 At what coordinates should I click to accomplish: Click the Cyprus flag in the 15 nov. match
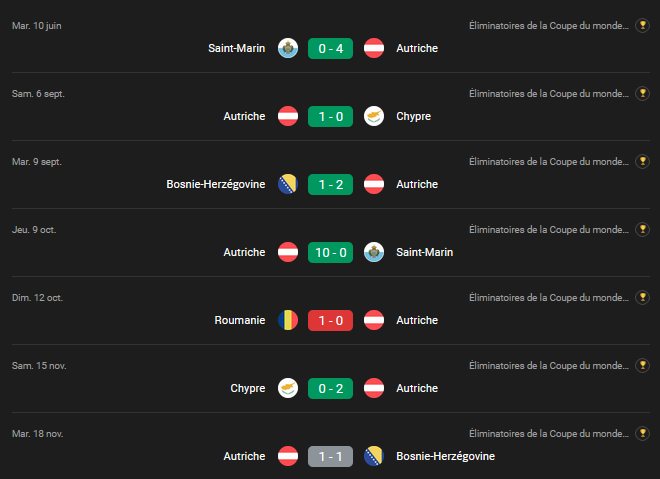pyautogui.click(x=287, y=388)
